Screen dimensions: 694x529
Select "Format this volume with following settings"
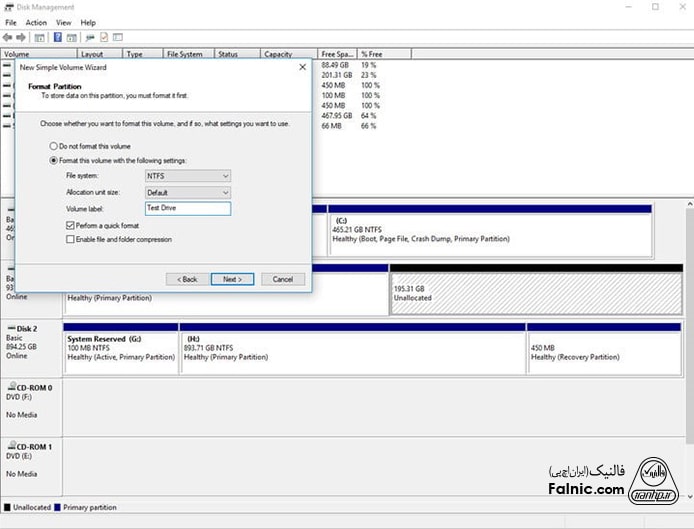click(x=54, y=160)
